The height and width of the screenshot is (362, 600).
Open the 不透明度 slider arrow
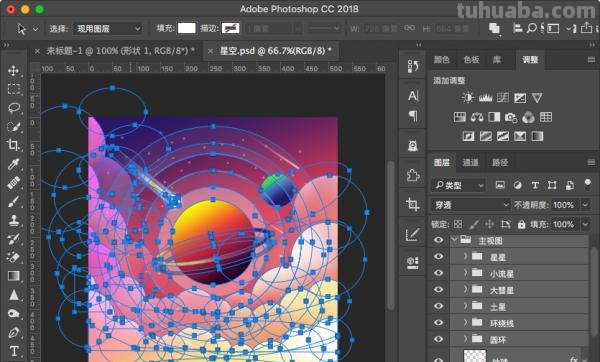coord(585,205)
